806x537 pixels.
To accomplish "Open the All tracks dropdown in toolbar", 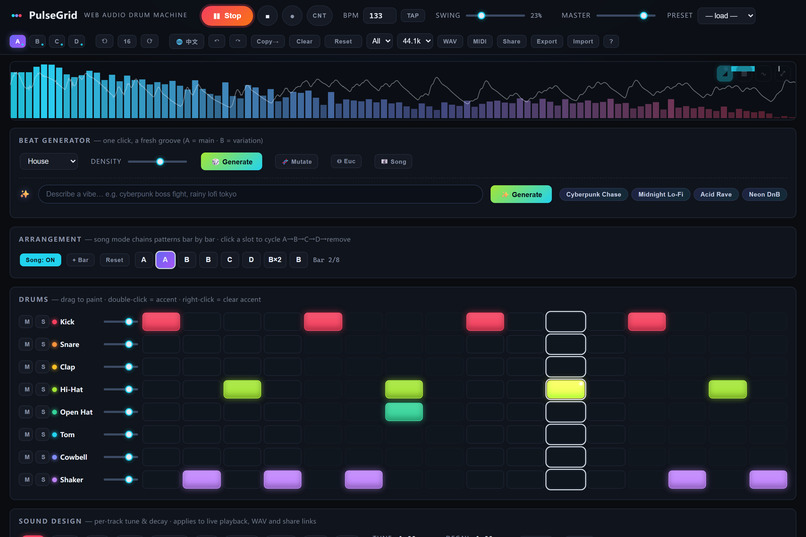I will pyautogui.click(x=379, y=41).
